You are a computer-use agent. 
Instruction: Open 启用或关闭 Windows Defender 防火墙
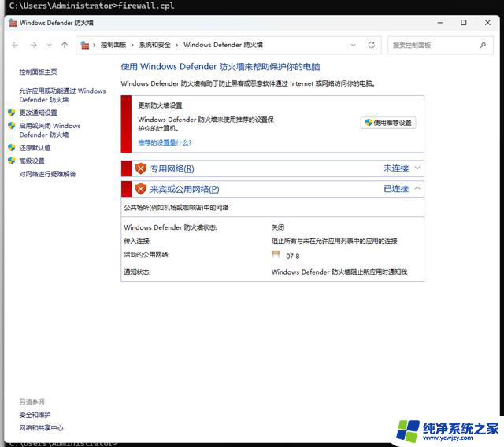pyautogui.click(x=50, y=131)
